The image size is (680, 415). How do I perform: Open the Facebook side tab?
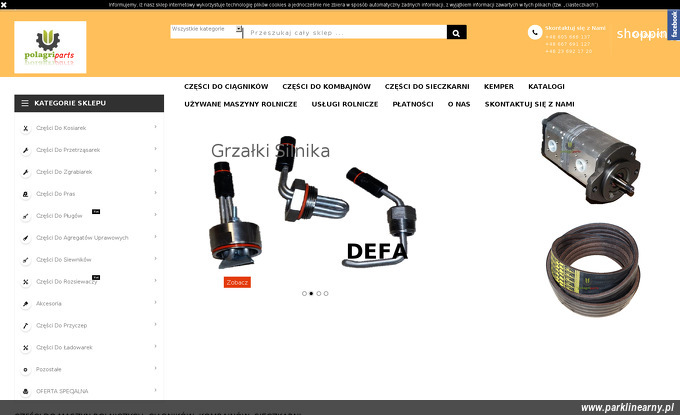pyautogui.click(x=673, y=25)
